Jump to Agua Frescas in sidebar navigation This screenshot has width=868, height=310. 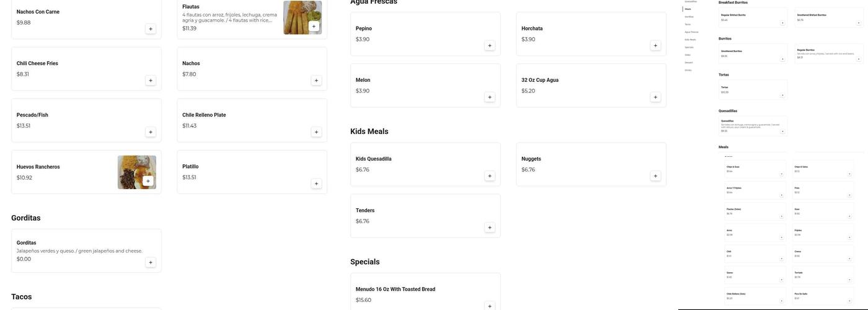(691, 32)
